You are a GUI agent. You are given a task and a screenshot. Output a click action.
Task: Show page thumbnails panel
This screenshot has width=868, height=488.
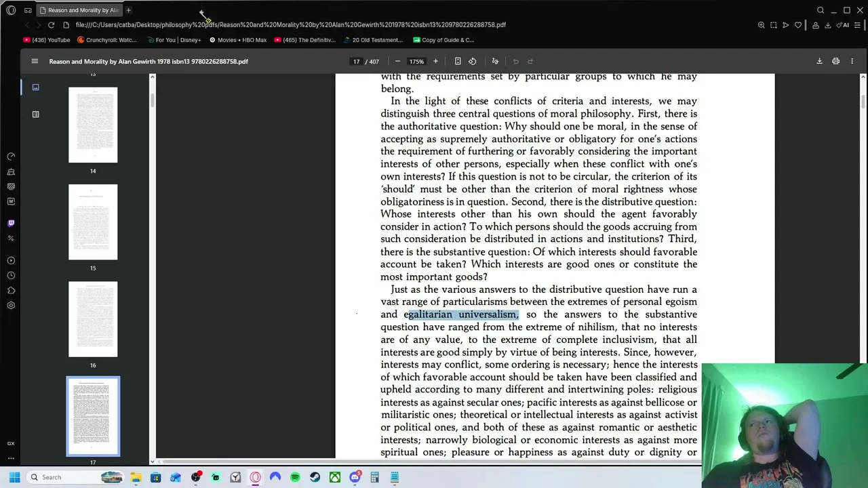tap(35, 87)
